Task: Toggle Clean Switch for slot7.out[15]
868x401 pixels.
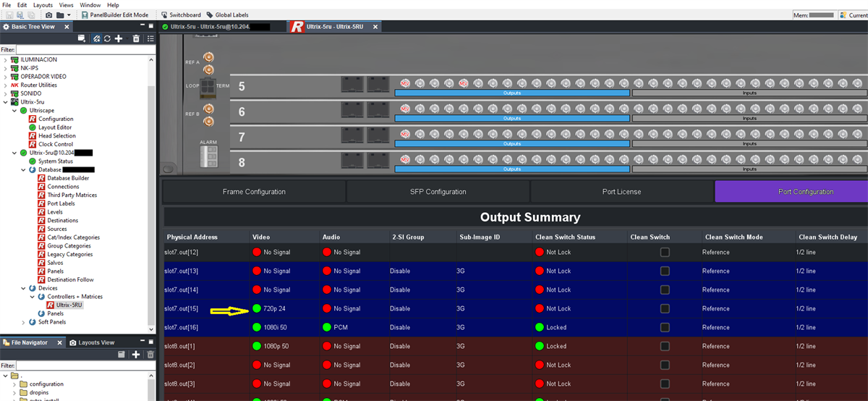Action: click(665, 308)
